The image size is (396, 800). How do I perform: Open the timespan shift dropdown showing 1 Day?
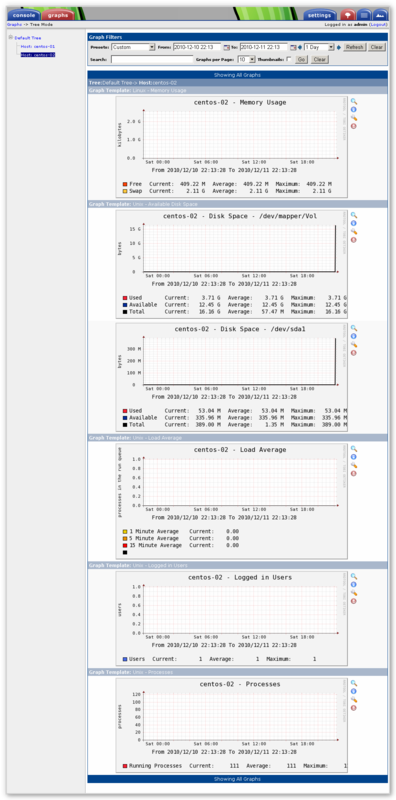pos(319,47)
